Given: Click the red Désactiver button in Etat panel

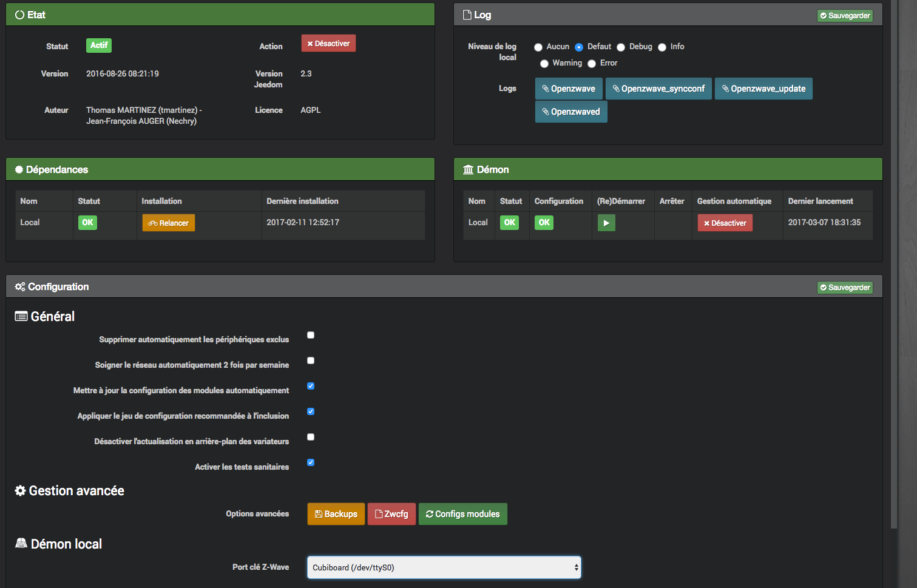Looking at the screenshot, I should (x=328, y=44).
